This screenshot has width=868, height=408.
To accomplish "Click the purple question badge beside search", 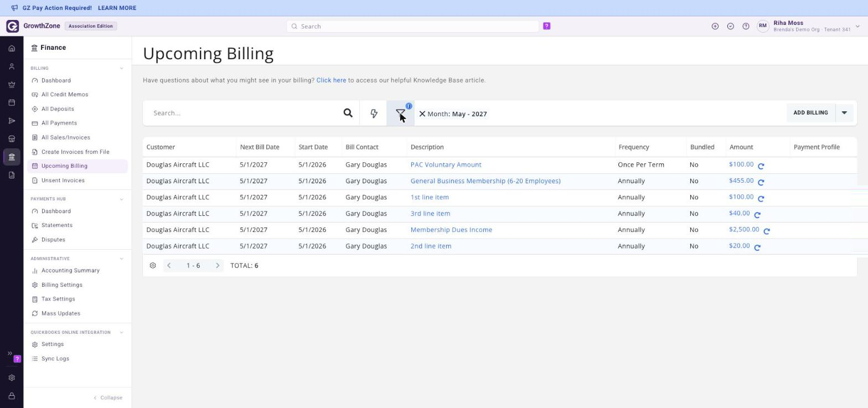I will pyautogui.click(x=546, y=26).
